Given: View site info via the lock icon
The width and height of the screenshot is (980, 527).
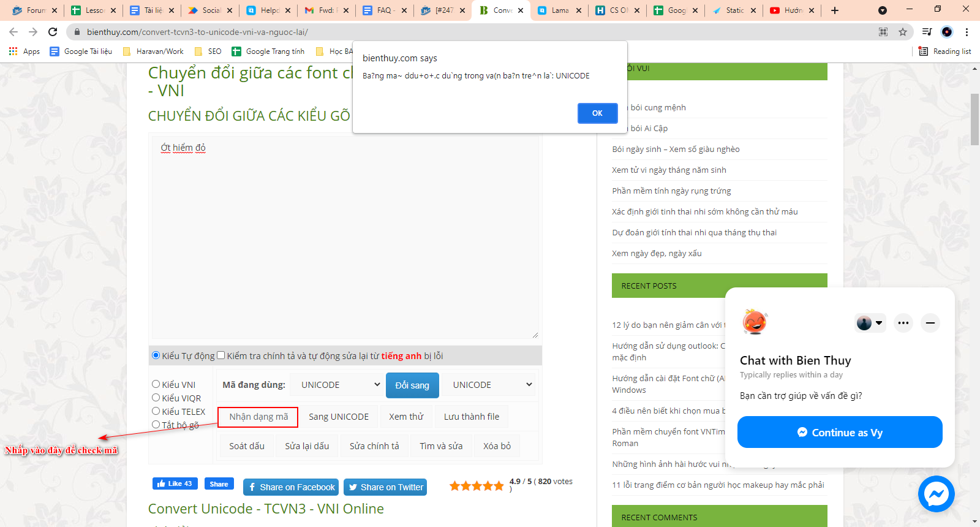Looking at the screenshot, I should coord(77,32).
